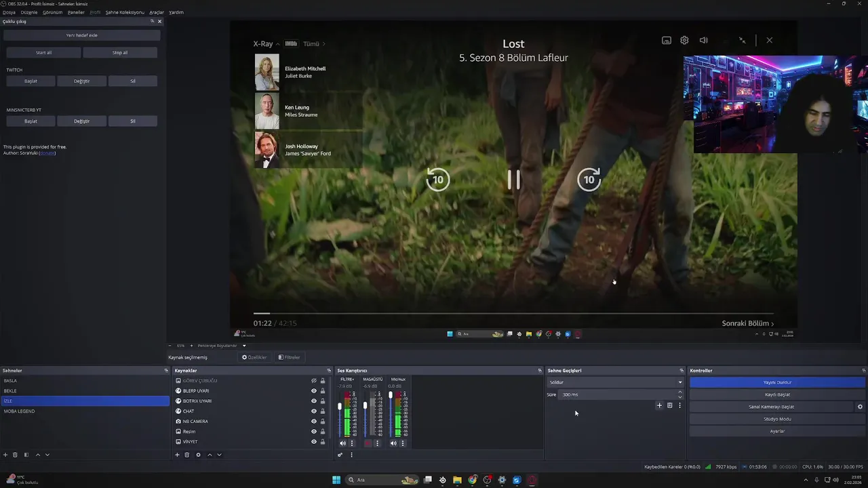Exit fullscreen icon in video player
Image resolution: width=868 pixels, height=488 pixels.
[x=743, y=40]
